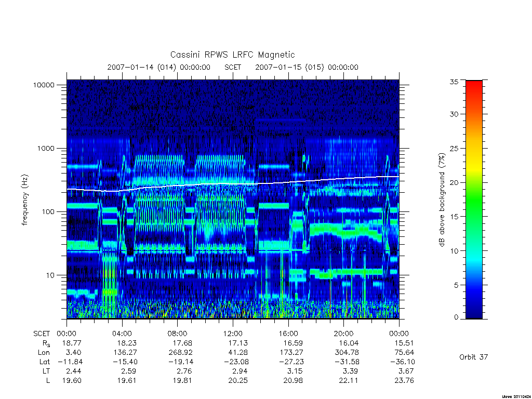Click the 'Orbit 37' text

coord(473,357)
